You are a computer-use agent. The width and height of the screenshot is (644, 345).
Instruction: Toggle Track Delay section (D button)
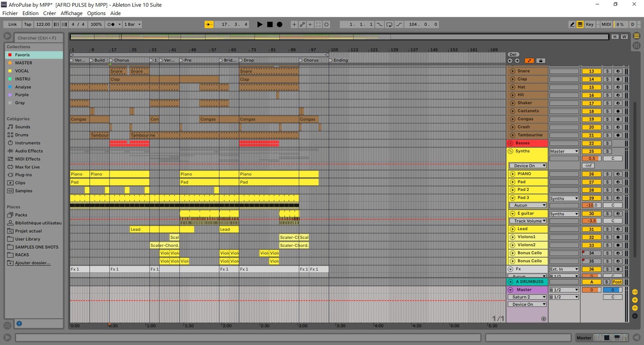pos(635,316)
